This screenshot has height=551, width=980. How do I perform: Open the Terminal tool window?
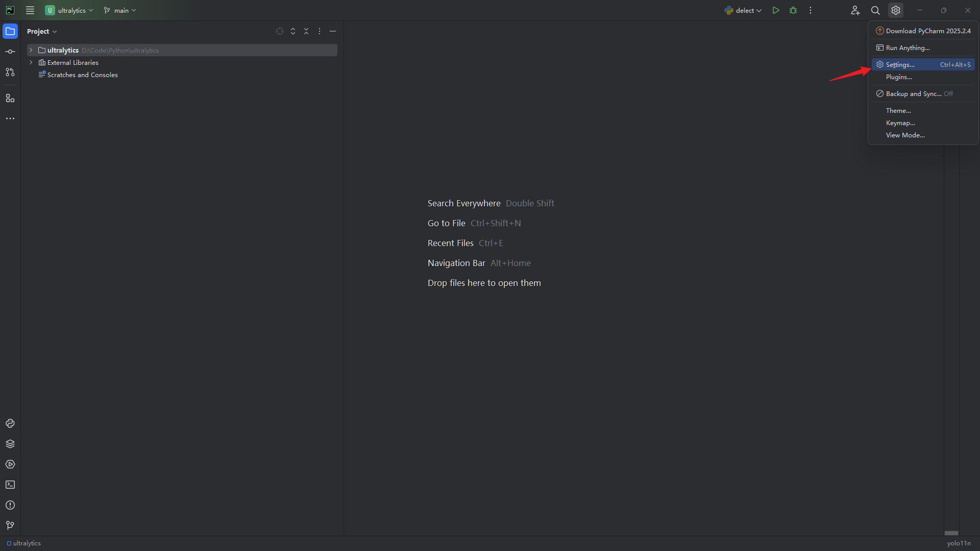[x=10, y=485]
